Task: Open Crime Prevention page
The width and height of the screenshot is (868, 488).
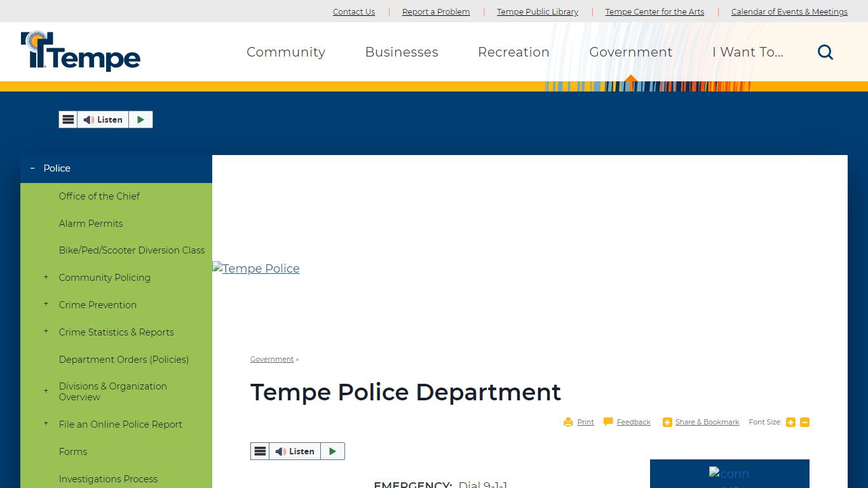Action: pyautogui.click(x=98, y=305)
